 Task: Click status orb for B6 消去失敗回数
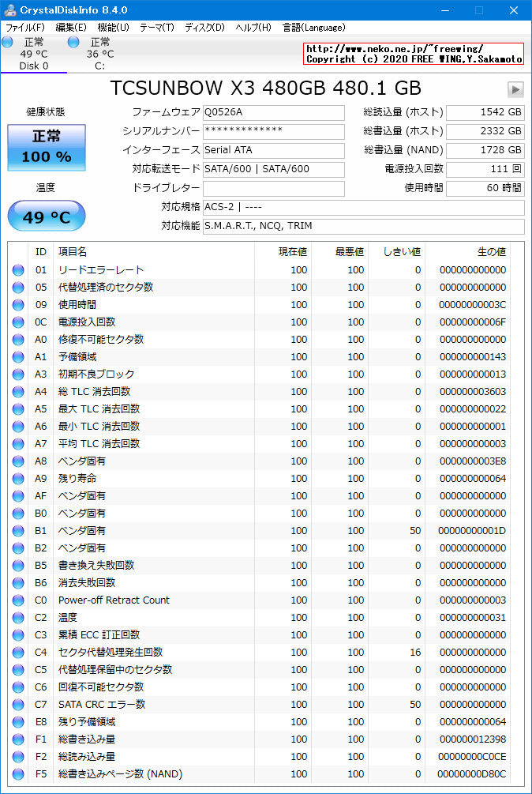(x=18, y=583)
